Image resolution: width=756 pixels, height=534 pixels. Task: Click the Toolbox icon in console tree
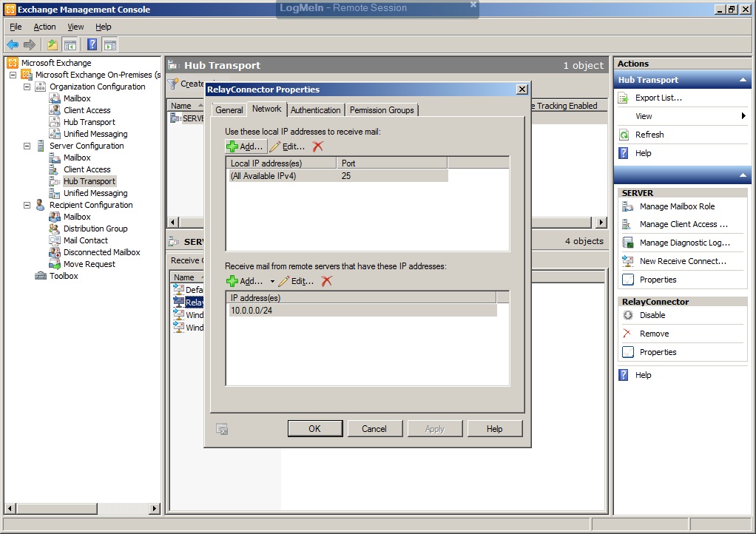pos(41,276)
